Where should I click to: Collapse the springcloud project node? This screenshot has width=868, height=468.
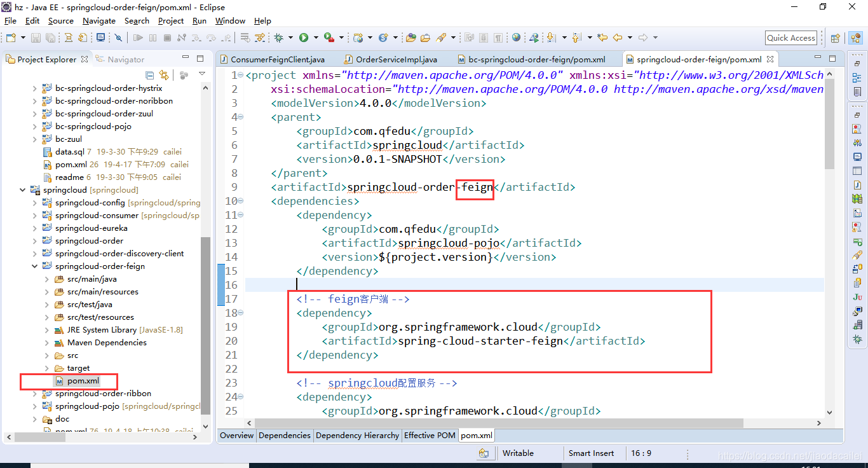tap(23, 189)
